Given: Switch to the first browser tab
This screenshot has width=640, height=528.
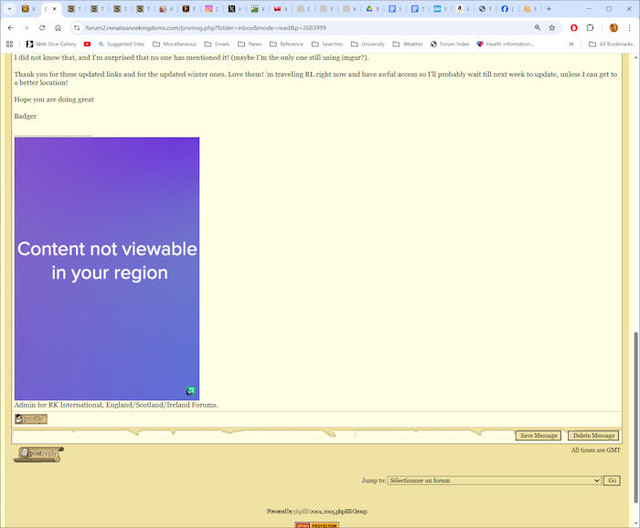Looking at the screenshot, I should [x=25, y=9].
